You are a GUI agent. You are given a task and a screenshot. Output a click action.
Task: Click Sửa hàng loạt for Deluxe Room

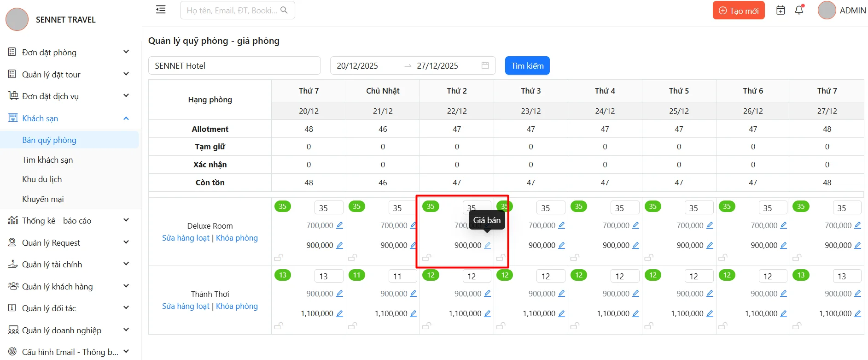pos(186,238)
